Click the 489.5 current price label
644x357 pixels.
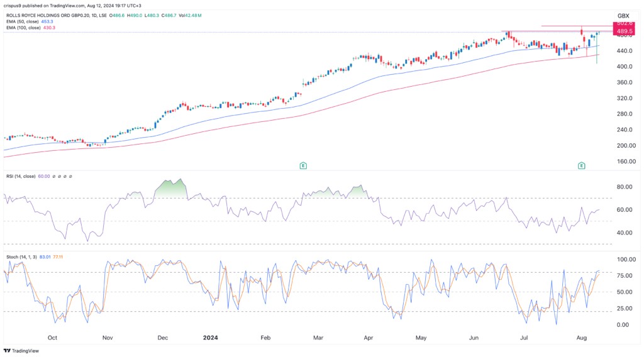point(623,31)
